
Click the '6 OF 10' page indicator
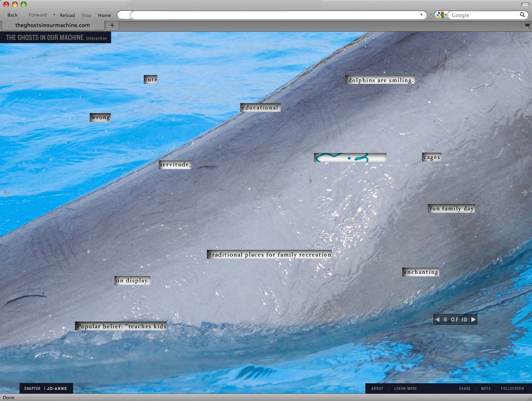455,320
